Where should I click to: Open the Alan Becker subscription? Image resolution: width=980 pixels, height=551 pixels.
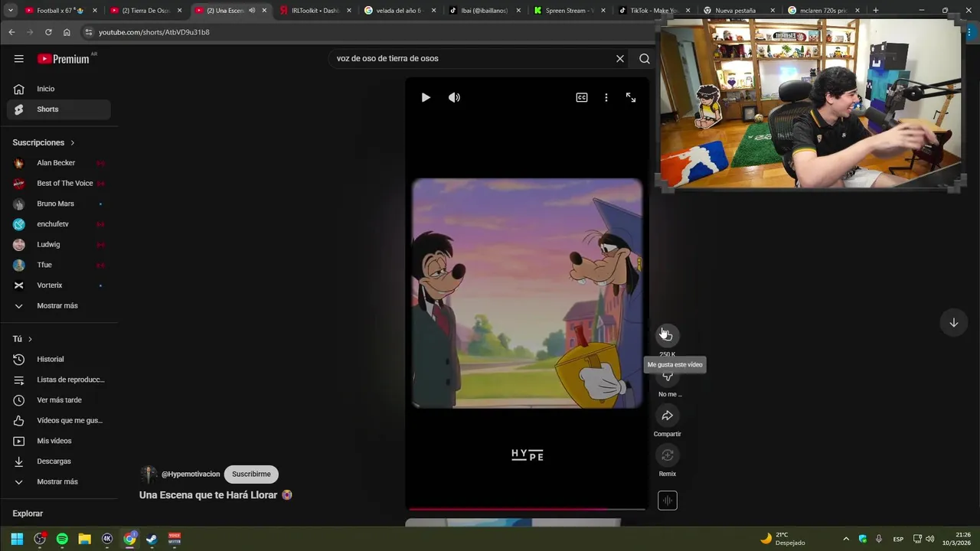(x=59, y=163)
